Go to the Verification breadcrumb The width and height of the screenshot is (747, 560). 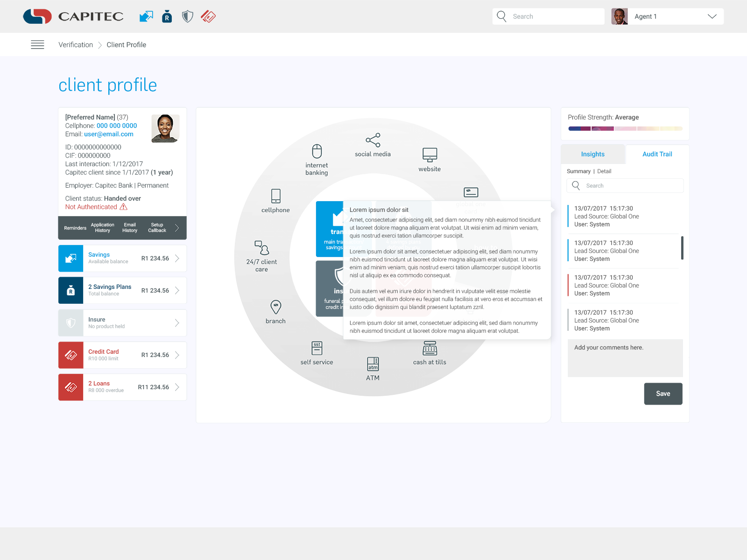point(76,45)
